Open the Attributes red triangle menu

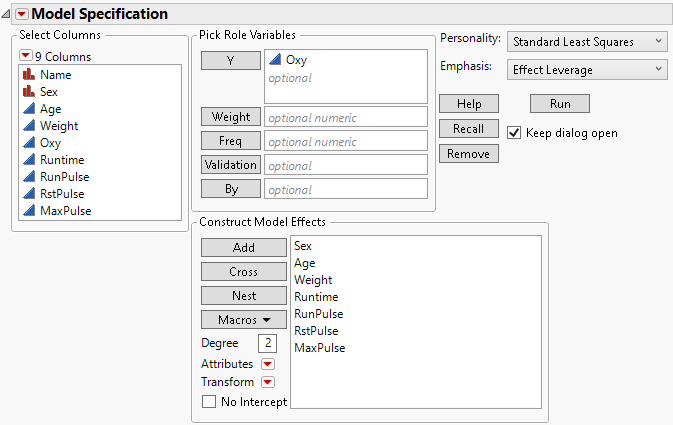click(x=267, y=364)
